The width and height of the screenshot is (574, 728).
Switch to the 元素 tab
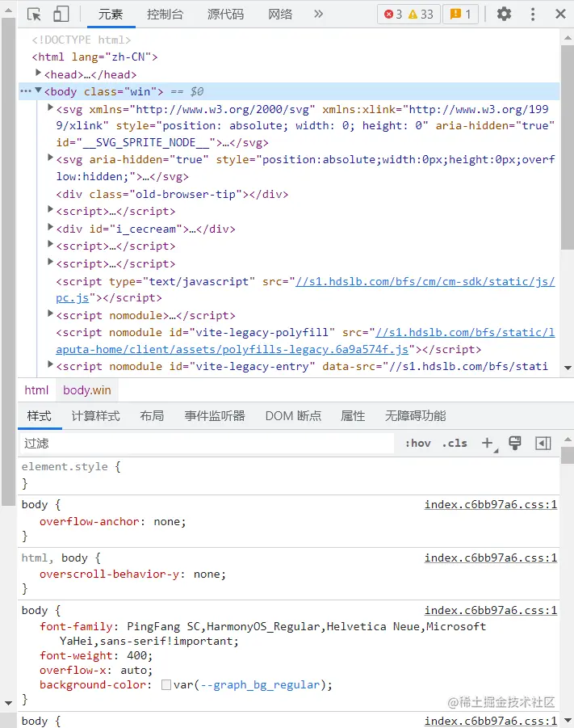click(111, 15)
